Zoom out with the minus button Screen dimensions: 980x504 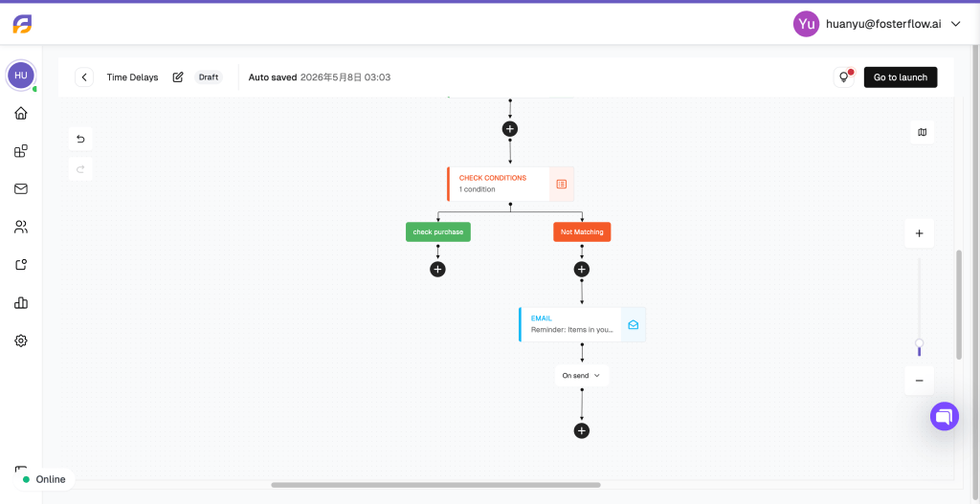(919, 381)
